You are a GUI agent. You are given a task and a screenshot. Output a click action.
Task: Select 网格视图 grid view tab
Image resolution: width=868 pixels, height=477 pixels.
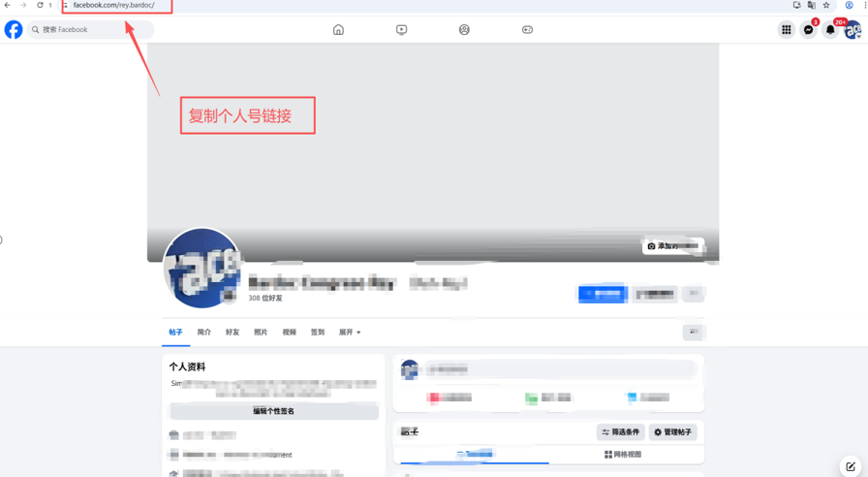pyautogui.click(x=623, y=454)
